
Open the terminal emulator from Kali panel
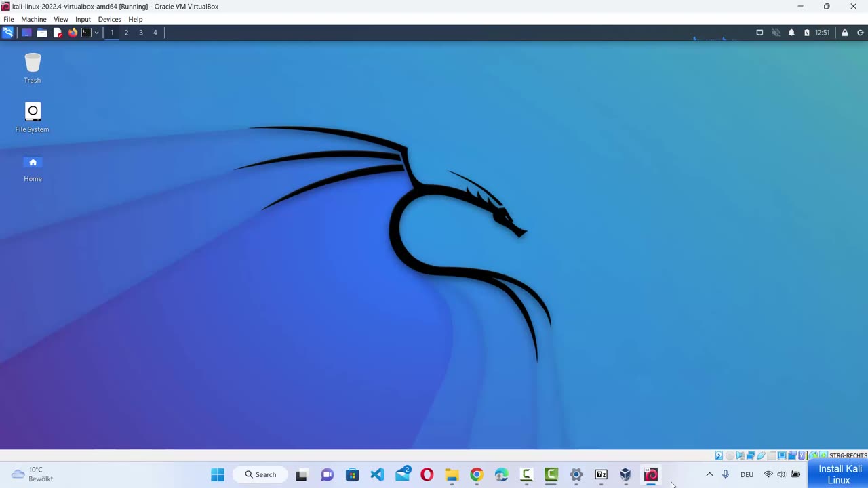(x=86, y=33)
